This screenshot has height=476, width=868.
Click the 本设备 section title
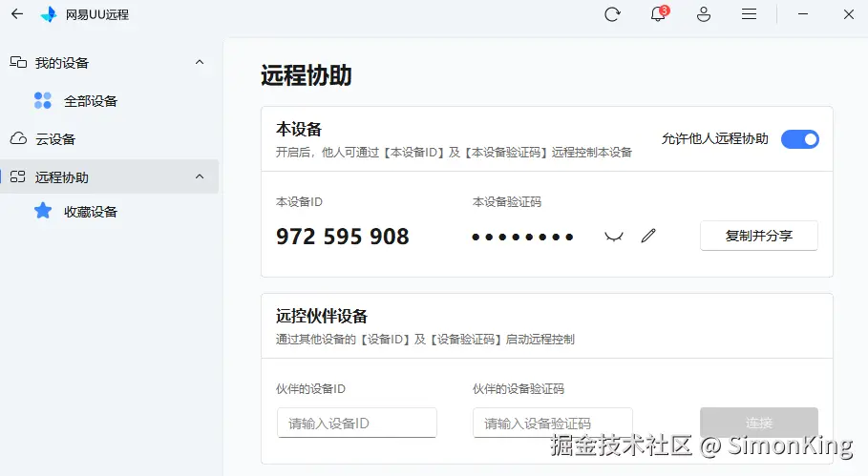pos(299,130)
